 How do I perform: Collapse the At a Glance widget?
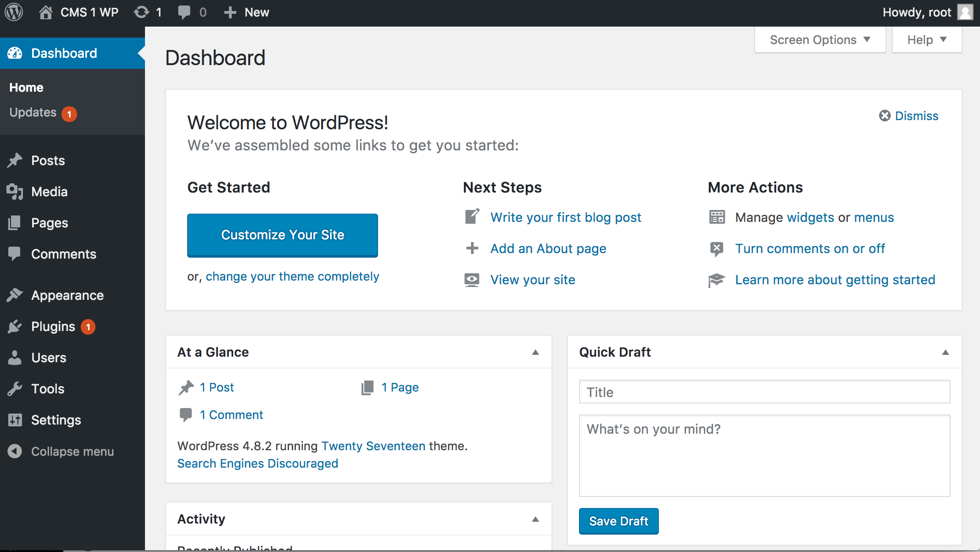[535, 352]
